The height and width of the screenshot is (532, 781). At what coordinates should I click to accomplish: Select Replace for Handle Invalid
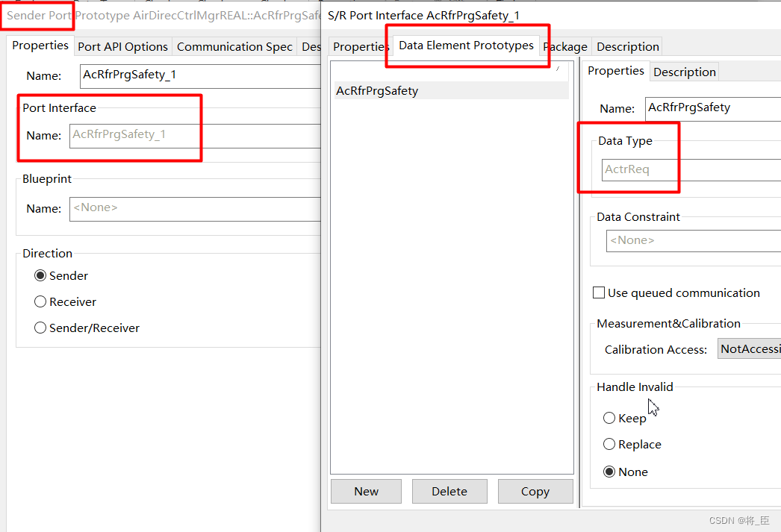609,444
